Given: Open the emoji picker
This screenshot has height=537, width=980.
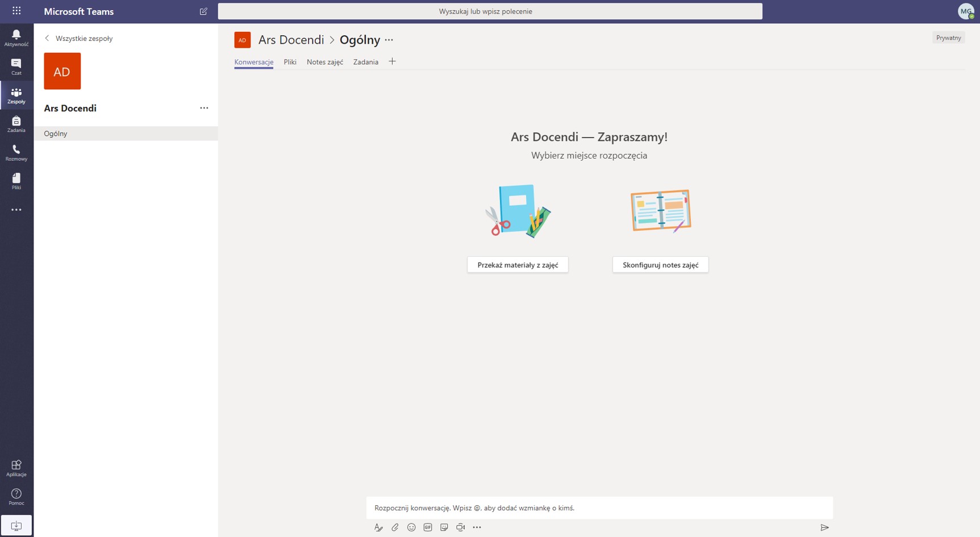Looking at the screenshot, I should pyautogui.click(x=411, y=527).
